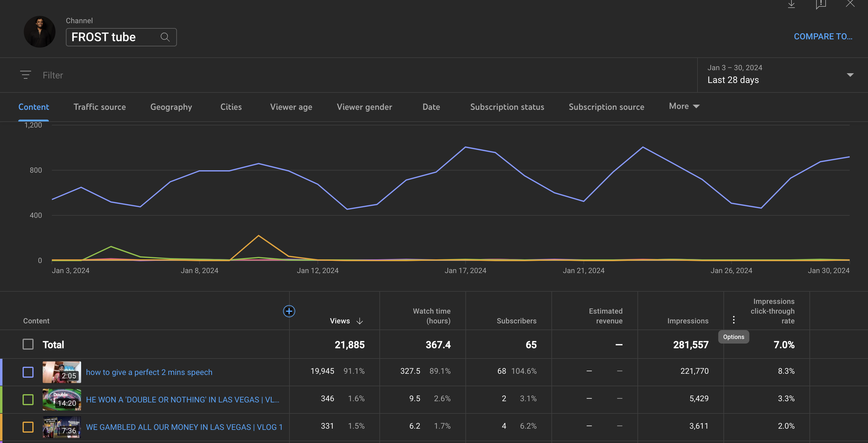Send feedback using the exclamation speech bubble icon

[x=821, y=4]
